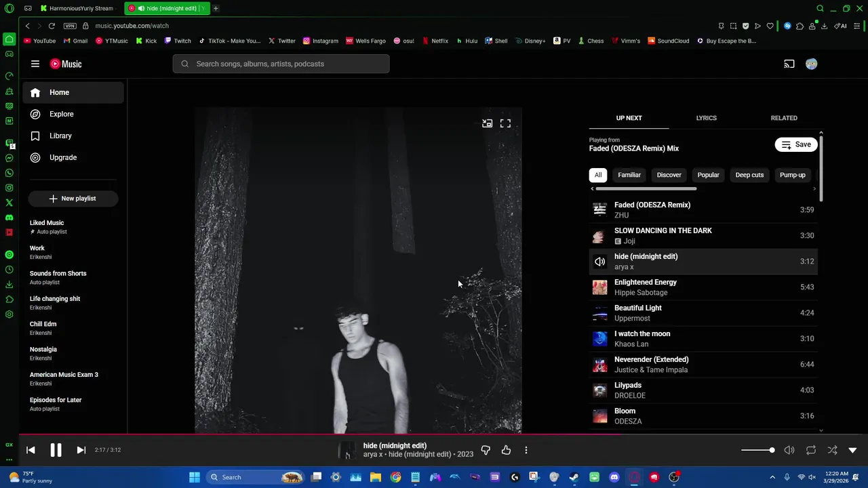Image resolution: width=868 pixels, height=488 pixels.
Task: Open more actions for playing song
Action: point(526,450)
